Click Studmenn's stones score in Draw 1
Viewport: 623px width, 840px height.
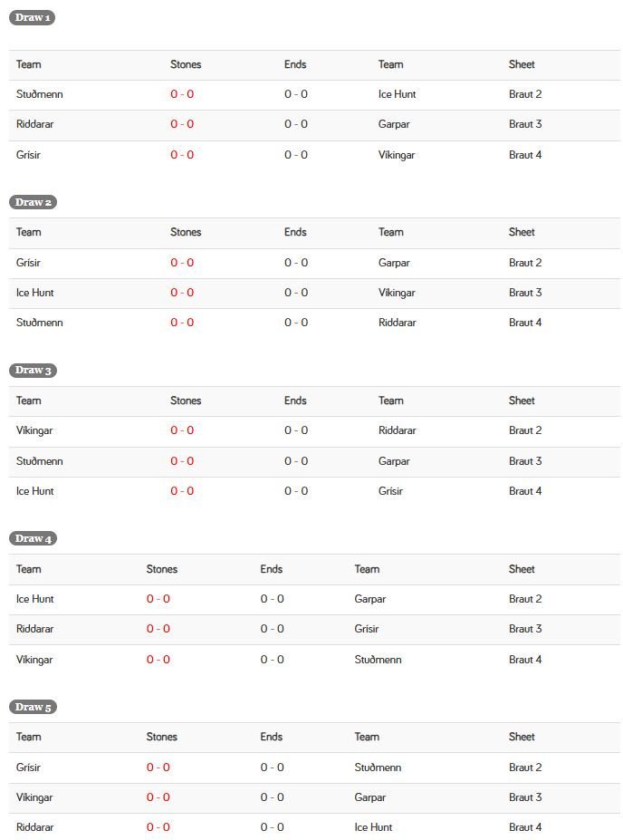click(182, 94)
